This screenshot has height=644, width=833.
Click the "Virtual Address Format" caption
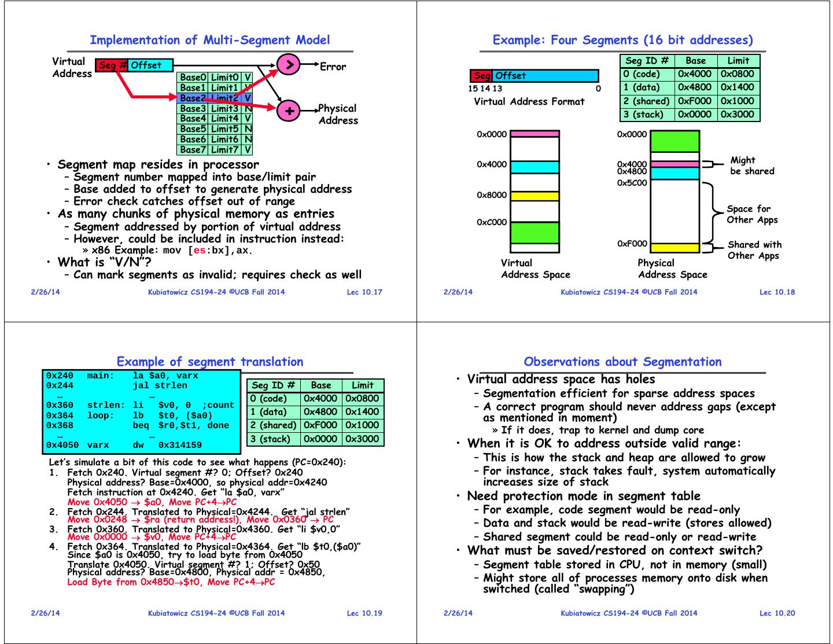[529, 101]
